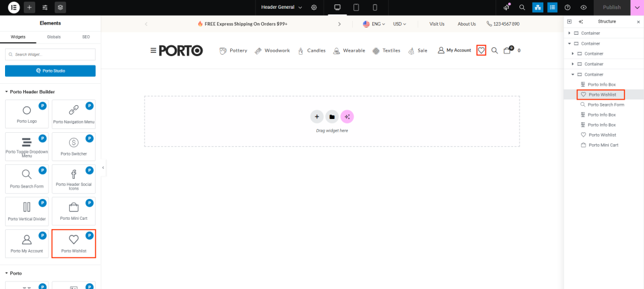Image resolution: width=644 pixels, height=289 pixels.
Task: Toggle preview mode with the eye icon
Action: 584,8
